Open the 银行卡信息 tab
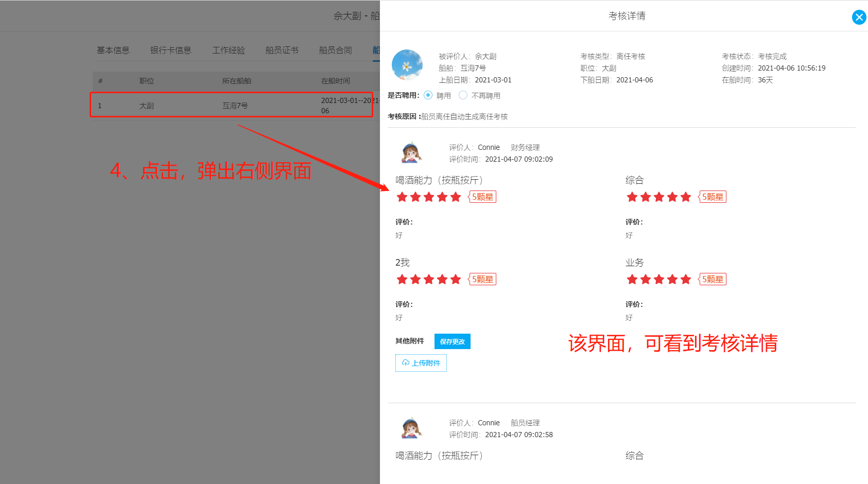 point(171,50)
